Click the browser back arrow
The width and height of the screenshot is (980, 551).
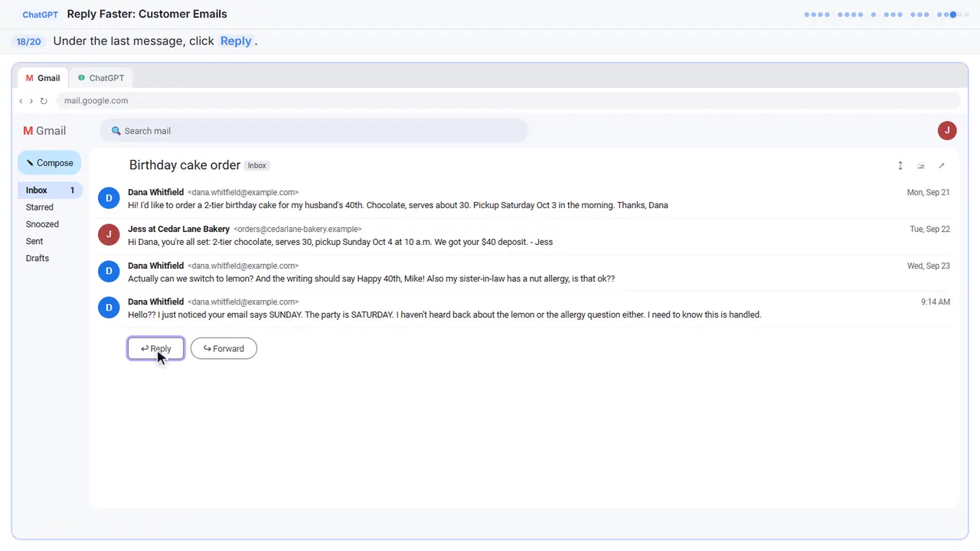(x=21, y=101)
